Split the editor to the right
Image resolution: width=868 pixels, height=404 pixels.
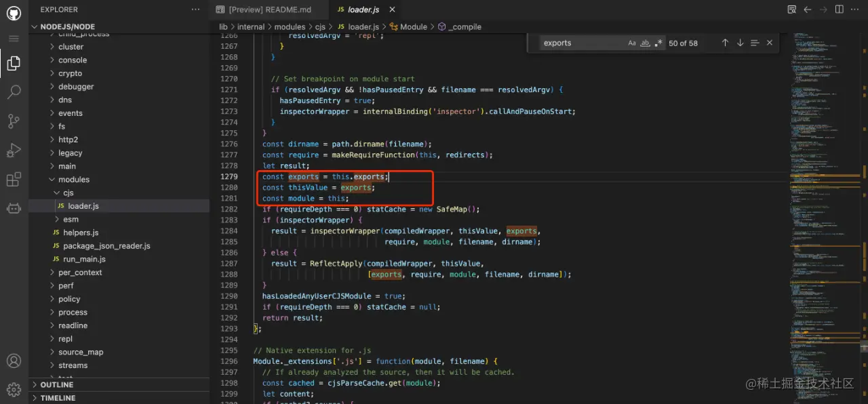tap(839, 9)
